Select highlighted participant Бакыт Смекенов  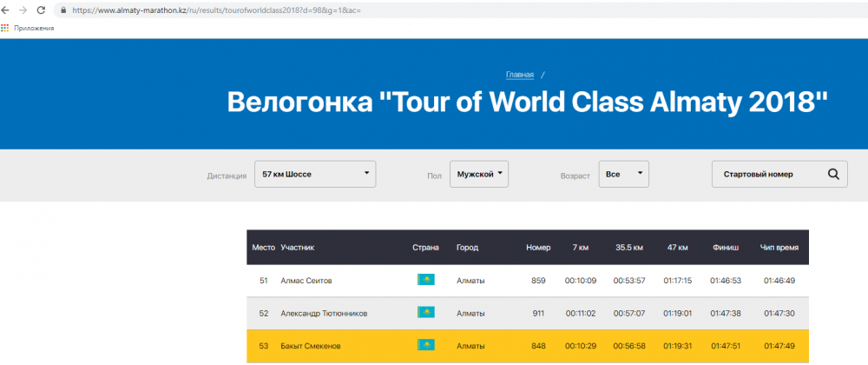pos(311,346)
